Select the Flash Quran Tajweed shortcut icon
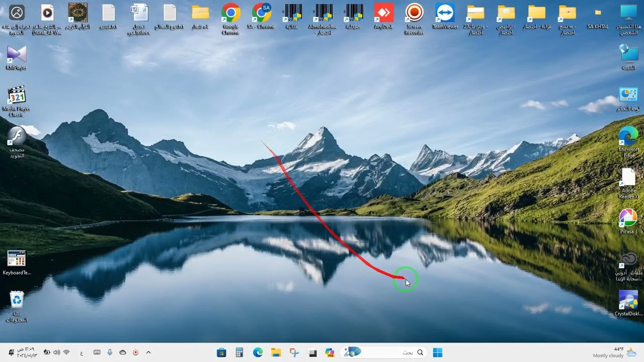The height and width of the screenshot is (362, 644). pyautogui.click(x=17, y=143)
